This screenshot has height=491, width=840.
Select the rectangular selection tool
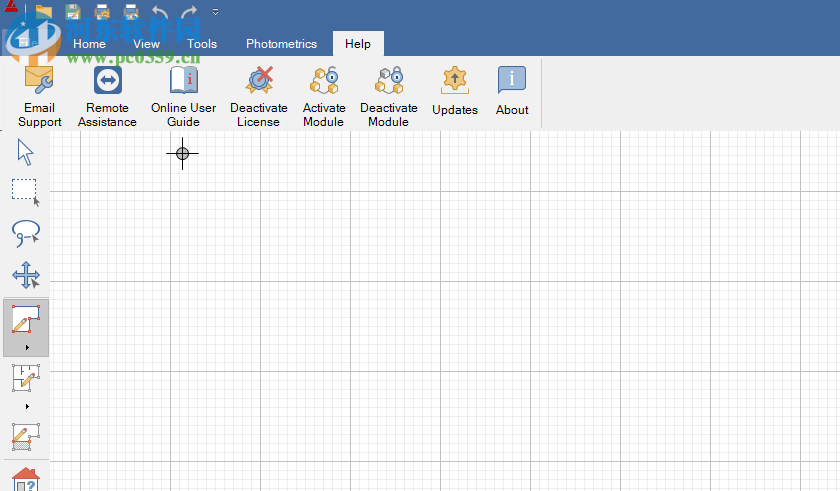(x=25, y=193)
